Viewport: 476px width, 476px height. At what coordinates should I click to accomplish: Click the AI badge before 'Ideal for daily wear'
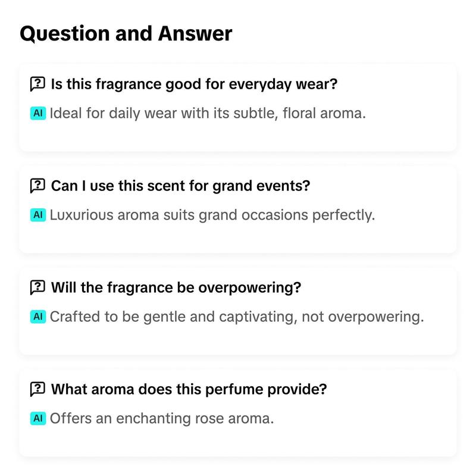(x=38, y=113)
